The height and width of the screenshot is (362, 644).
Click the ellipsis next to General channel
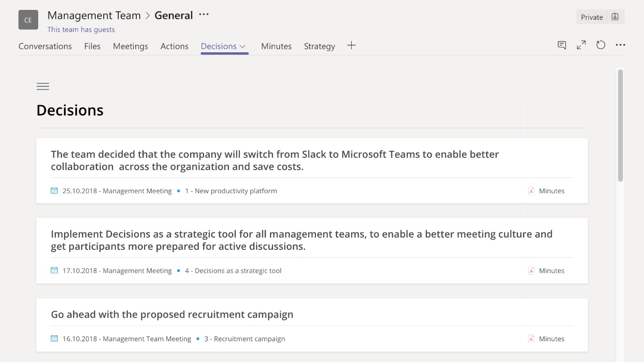[x=203, y=15]
